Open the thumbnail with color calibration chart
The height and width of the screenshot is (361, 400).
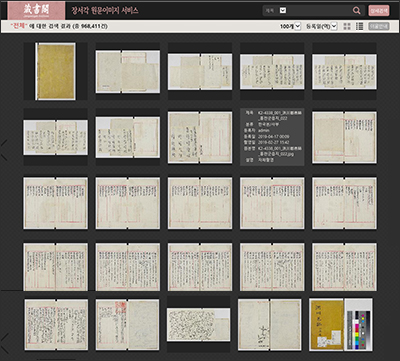click(x=341, y=325)
